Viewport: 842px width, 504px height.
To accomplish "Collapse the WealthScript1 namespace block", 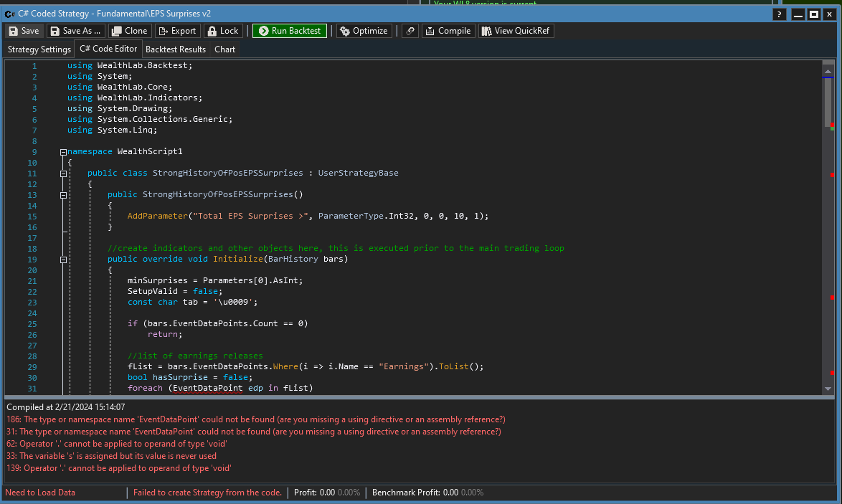I will (63, 152).
